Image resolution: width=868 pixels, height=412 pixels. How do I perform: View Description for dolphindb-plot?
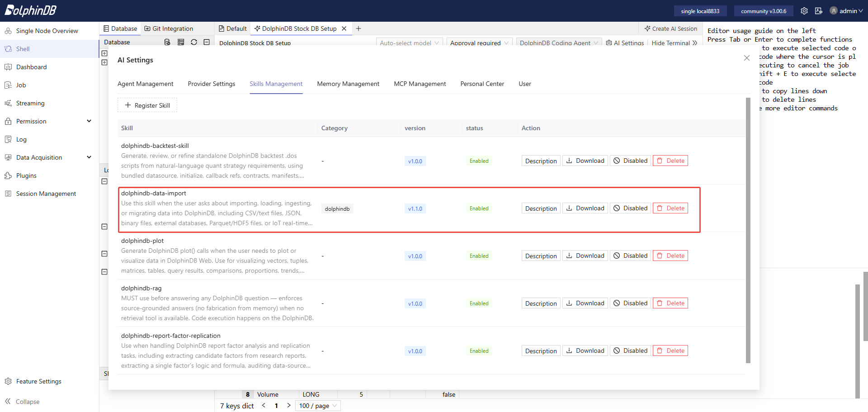(x=541, y=256)
